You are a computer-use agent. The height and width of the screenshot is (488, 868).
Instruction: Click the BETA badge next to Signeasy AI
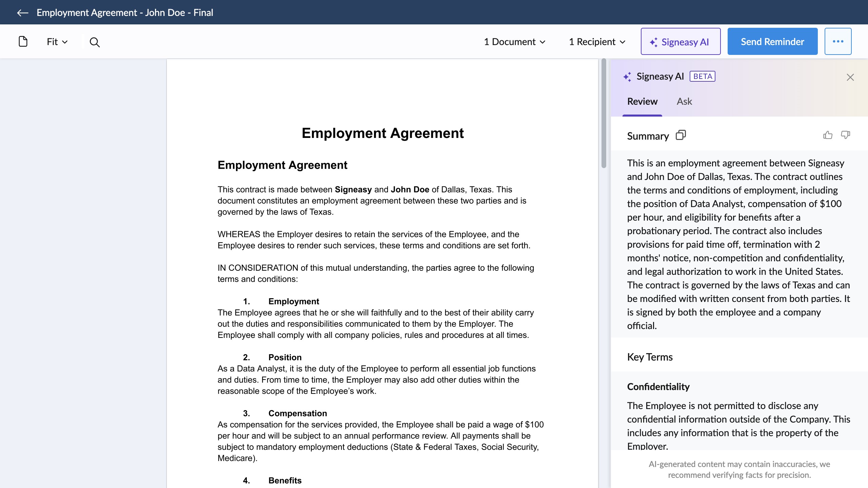click(x=703, y=76)
